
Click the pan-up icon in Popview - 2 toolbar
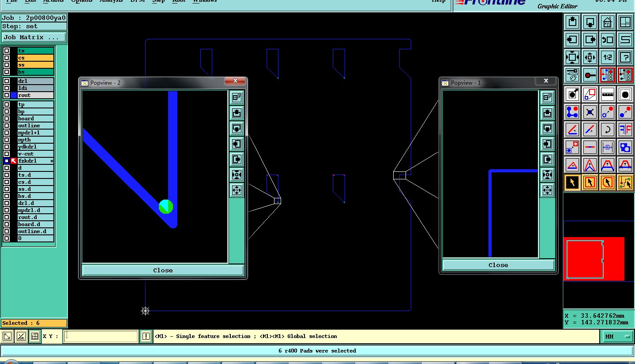[237, 113]
